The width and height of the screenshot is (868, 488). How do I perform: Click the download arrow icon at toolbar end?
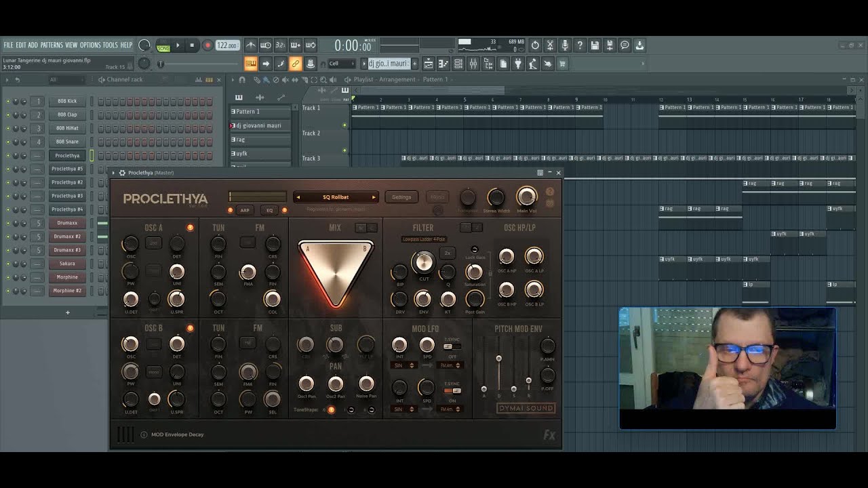639,45
